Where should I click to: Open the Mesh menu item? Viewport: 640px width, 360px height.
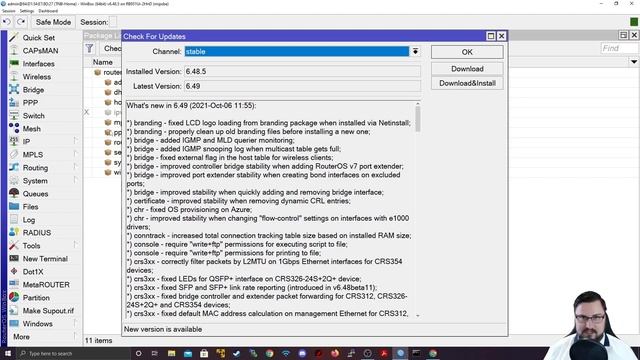click(31, 129)
